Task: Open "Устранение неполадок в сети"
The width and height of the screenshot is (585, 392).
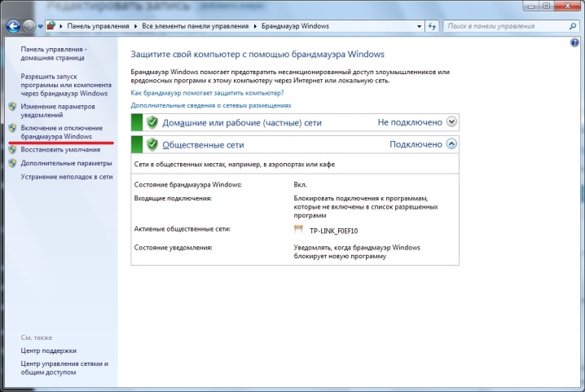Action: [67, 177]
